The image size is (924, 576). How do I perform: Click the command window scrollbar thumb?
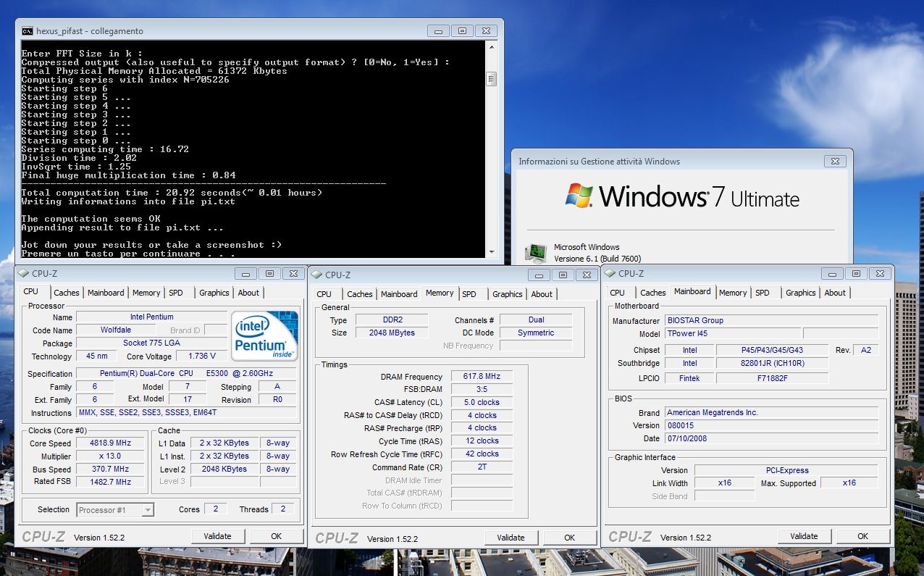(x=491, y=79)
